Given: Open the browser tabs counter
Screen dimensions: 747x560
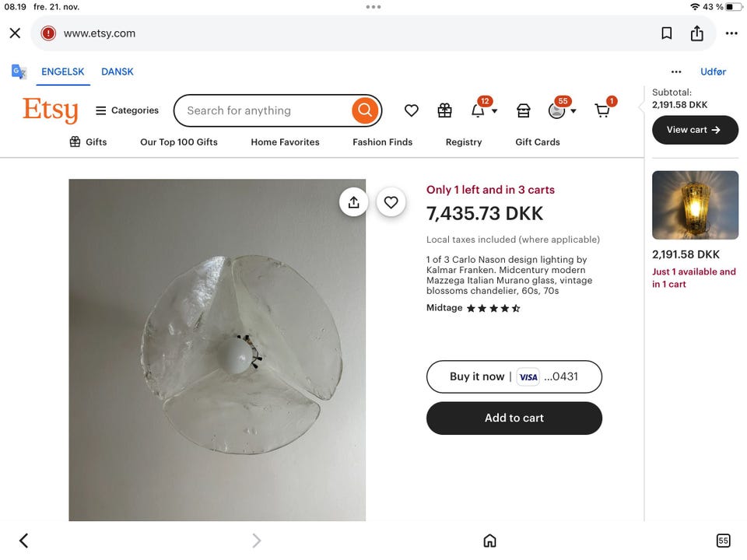Looking at the screenshot, I should tap(723, 541).
